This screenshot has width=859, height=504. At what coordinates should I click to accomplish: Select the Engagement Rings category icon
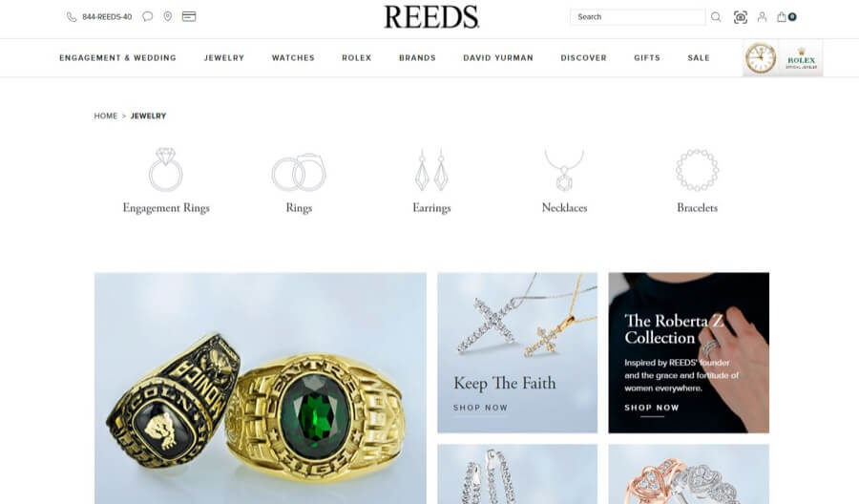pyautogui.click(x=166, y=170)
